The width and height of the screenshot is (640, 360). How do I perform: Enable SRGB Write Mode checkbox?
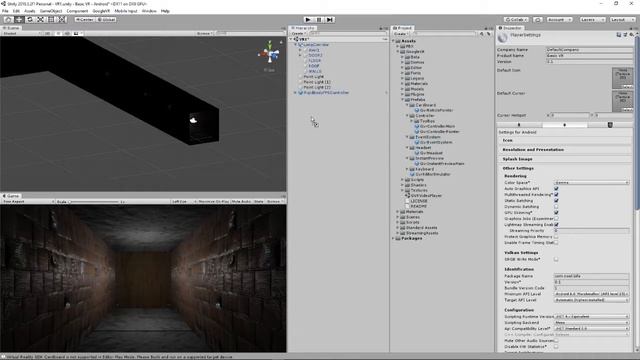pyautogui.click(x=556, y=259)
